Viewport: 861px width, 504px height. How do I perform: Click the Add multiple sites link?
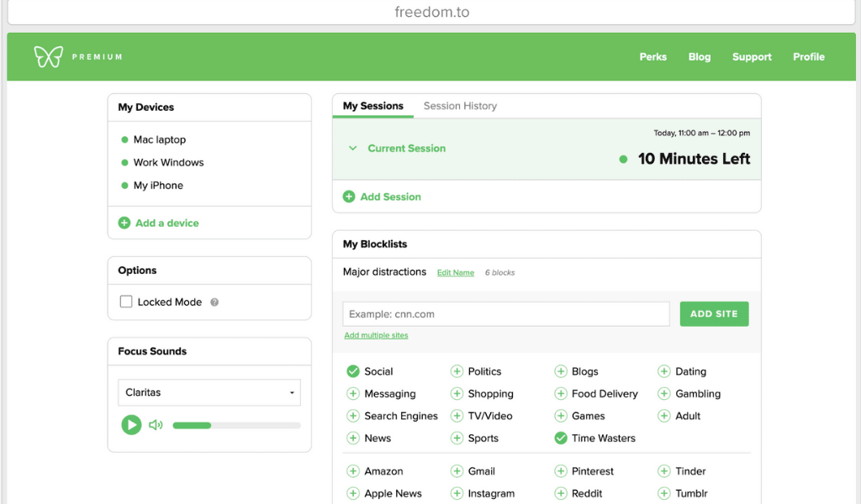[376, 335]
